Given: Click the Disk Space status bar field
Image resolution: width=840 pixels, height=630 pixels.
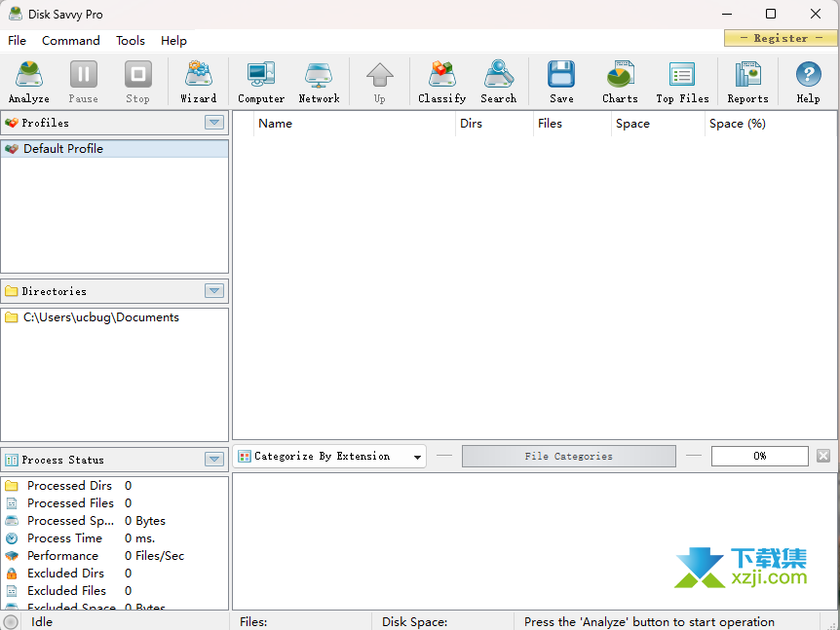Looking at the screenshot, I should tap(442, 622).
